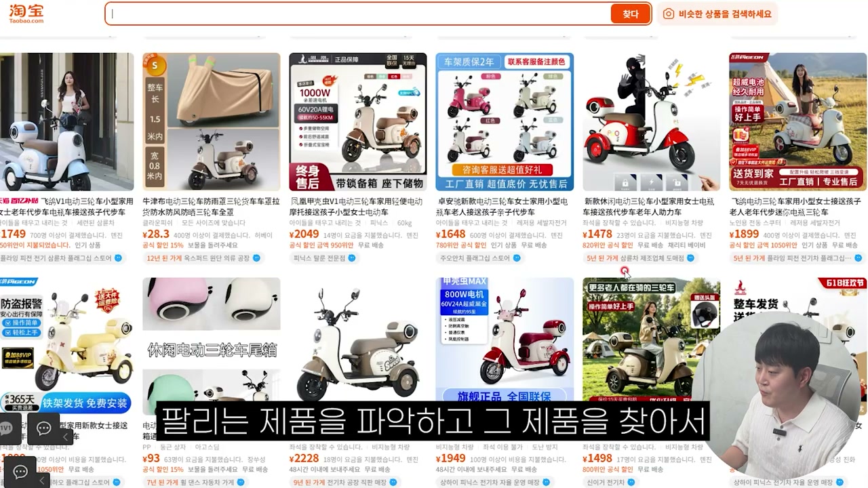The image size is (868, 488).
Task: Click the ¥1899 price text
Action: tap(744, 235)
